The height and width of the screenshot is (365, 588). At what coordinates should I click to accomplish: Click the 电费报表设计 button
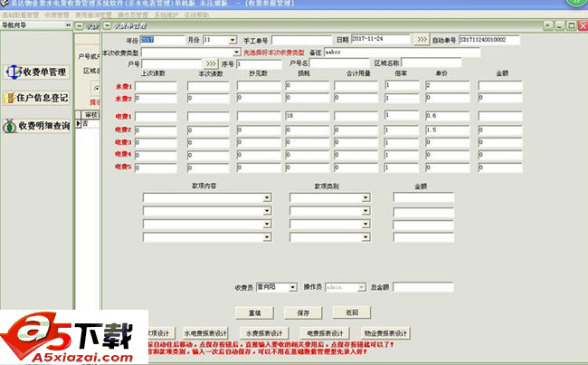(x=325, y=333)
